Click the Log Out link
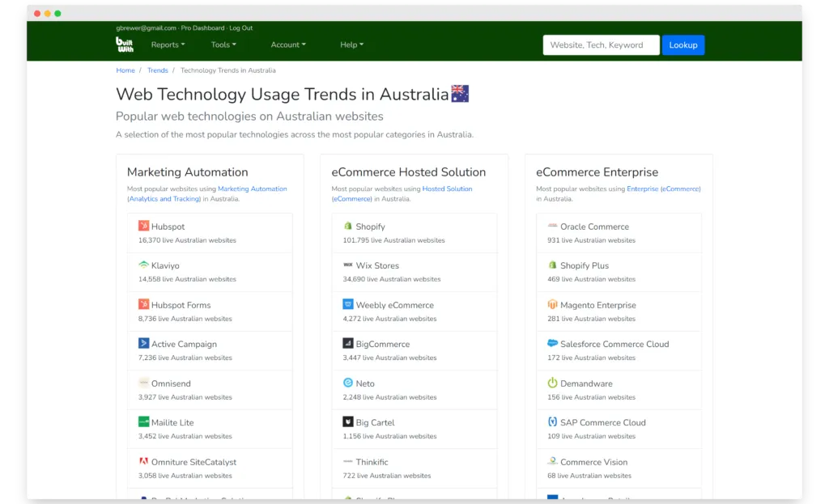 tap(241, 28)
